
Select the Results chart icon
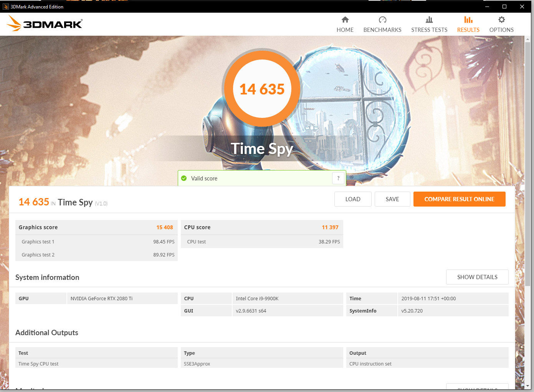[x=468, y=20]
